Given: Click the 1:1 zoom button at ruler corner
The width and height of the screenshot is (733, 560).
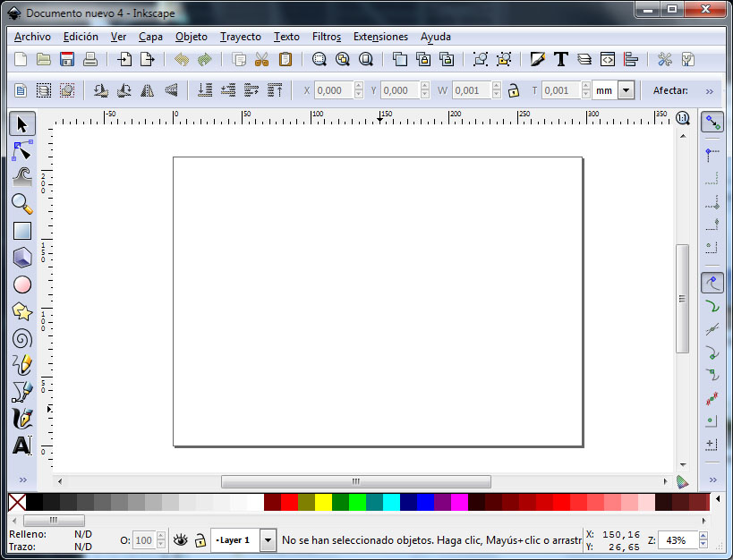Looking at the screenshot, I should (x=683, y=118).
